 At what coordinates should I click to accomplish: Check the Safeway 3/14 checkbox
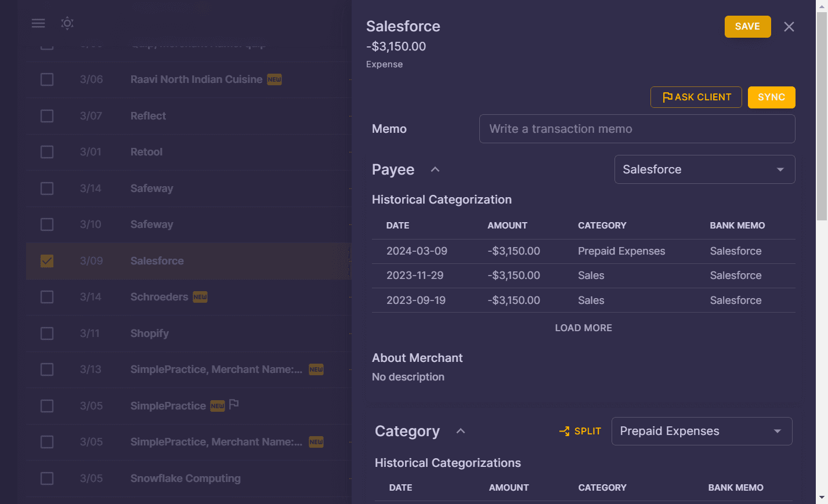(x=46, y=188)
